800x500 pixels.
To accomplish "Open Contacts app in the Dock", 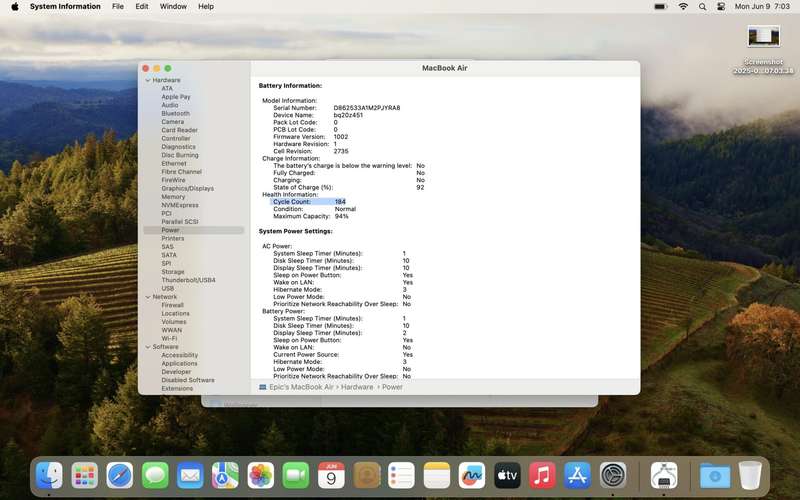I will pyautogui.click(x=366, y=475).
